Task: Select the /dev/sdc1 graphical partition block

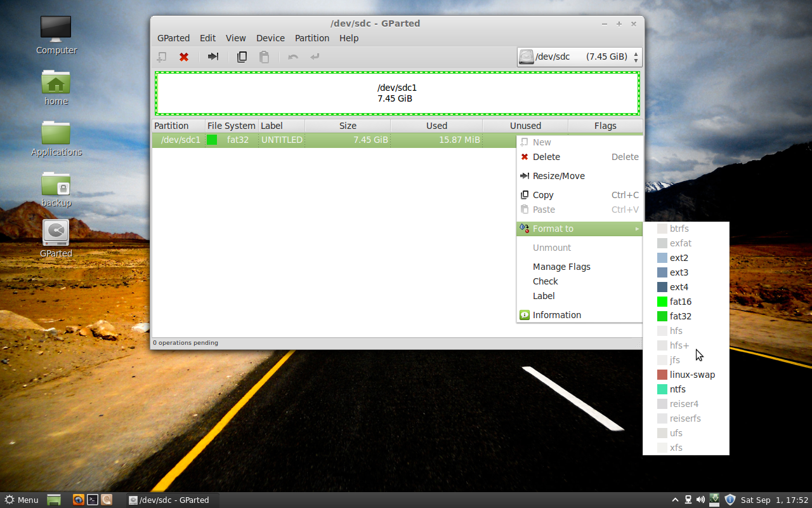Action: point(397,93)
